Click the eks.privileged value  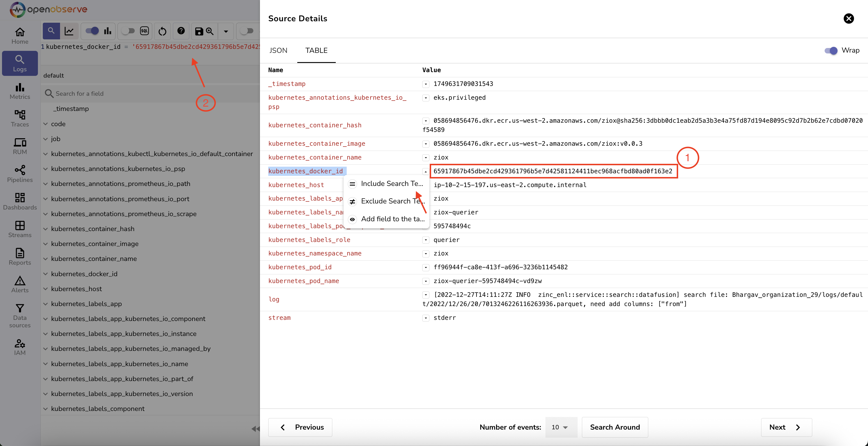459,98
